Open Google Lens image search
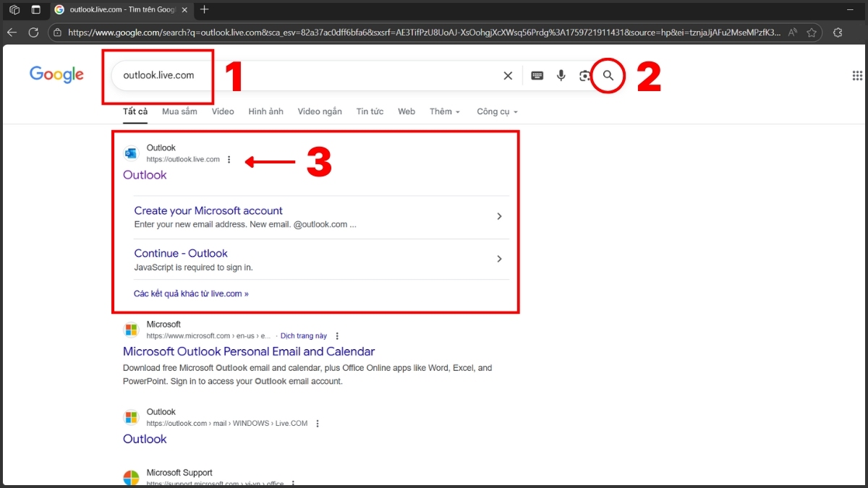The width and height of the screenshot is (868, 488). coord(584,75)
